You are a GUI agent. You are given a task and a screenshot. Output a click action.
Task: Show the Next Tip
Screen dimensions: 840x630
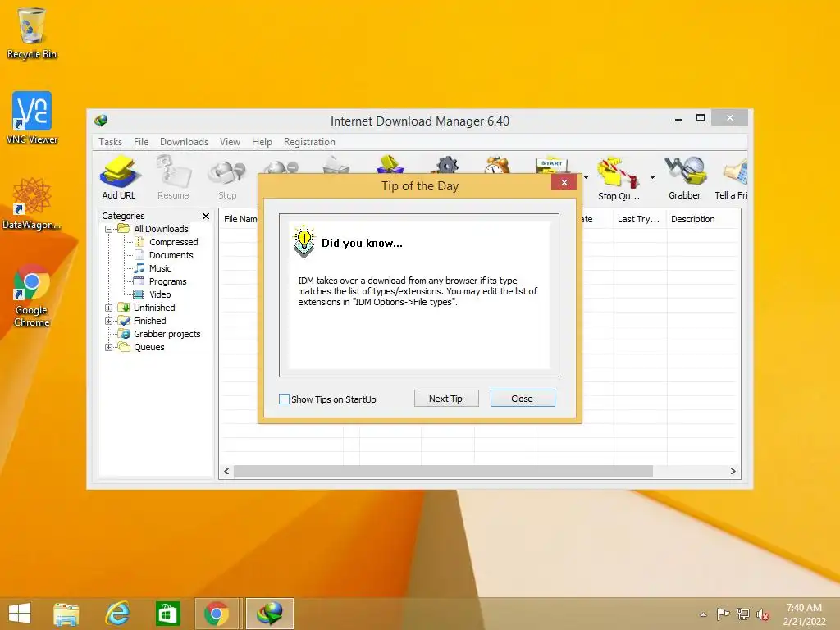[x=445, y=399]
